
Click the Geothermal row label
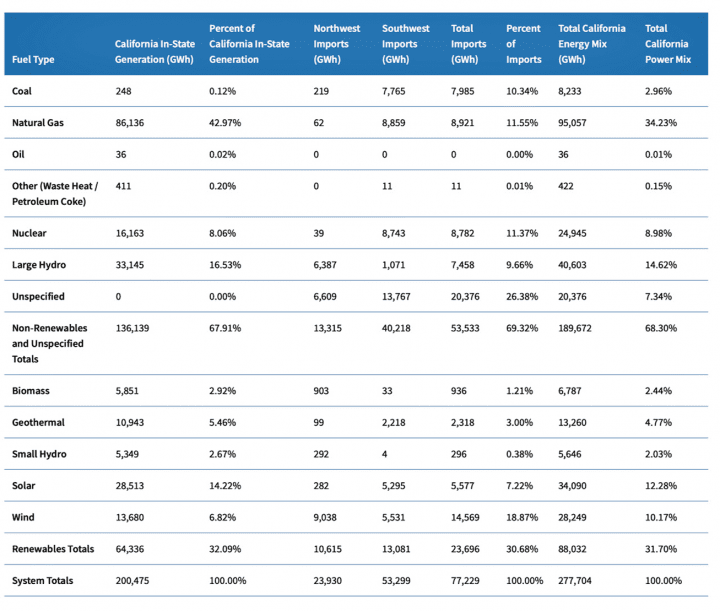coord(39,423)
